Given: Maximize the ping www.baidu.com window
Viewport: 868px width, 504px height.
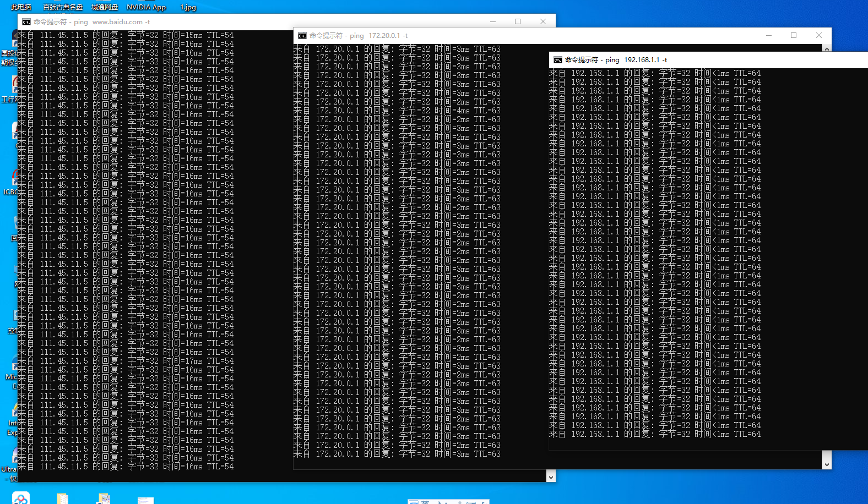Looking at the screenshot, I should tap(518, 21).
